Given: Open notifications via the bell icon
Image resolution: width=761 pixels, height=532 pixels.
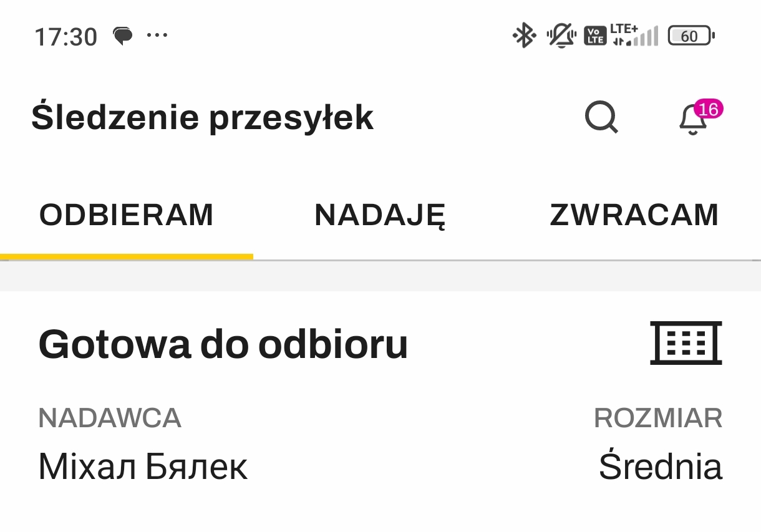Looking at the screenshot, I should [692, 120].
